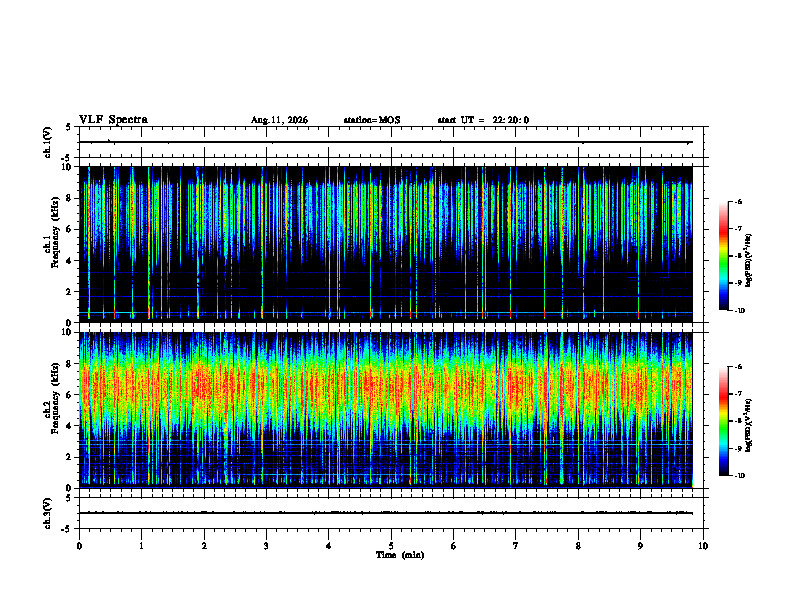The image size is (792, 612).
Task: Click the bottom "ch.3(V)" waveform axis label
Action: [x=48, y=514]
